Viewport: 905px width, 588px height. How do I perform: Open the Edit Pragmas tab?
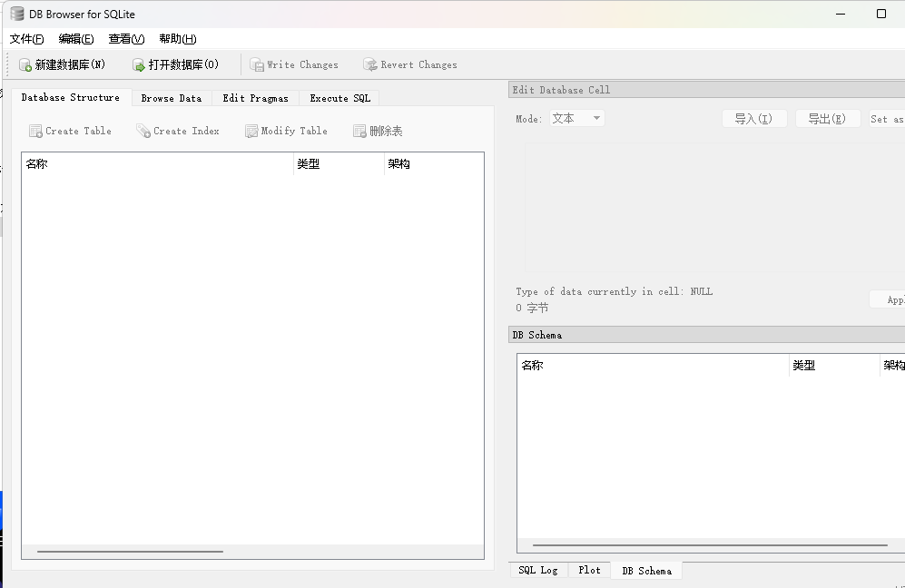click(255, 97)
